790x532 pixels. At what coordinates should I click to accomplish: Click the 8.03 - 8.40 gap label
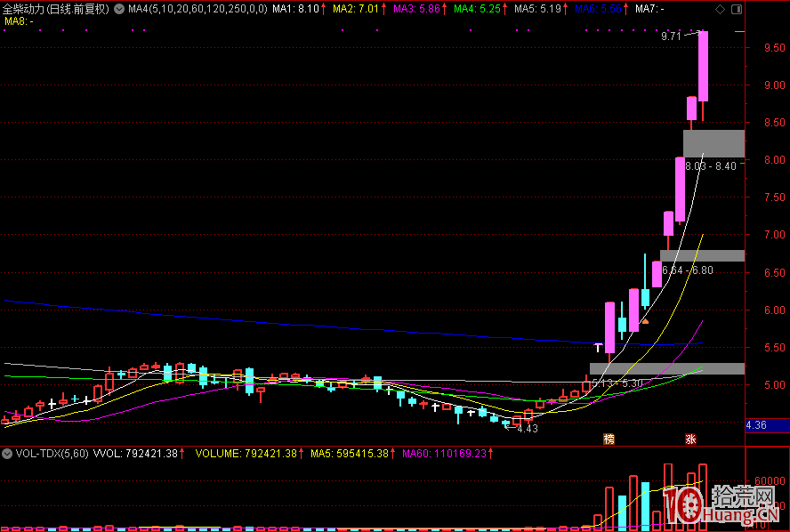pyautogui.click(x=711, y=166)
